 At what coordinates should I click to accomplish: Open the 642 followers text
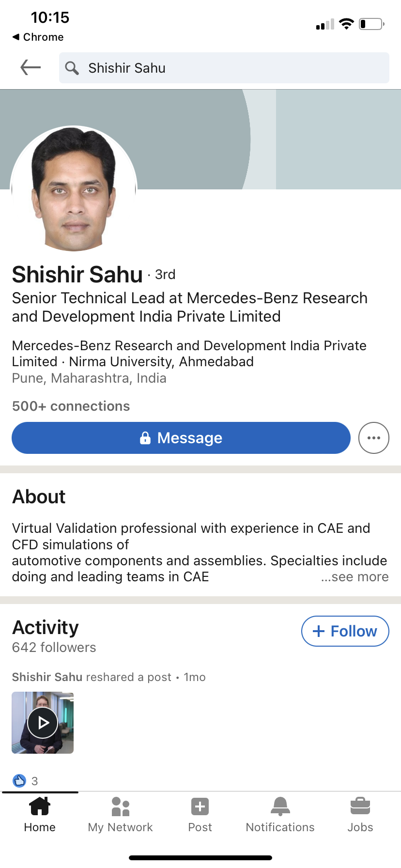click(54, 648)
